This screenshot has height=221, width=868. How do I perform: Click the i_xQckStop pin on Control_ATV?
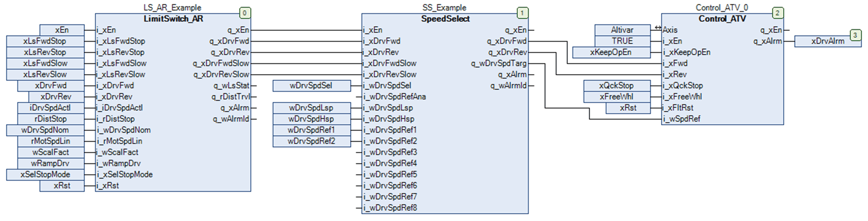(x=683, y=86)
